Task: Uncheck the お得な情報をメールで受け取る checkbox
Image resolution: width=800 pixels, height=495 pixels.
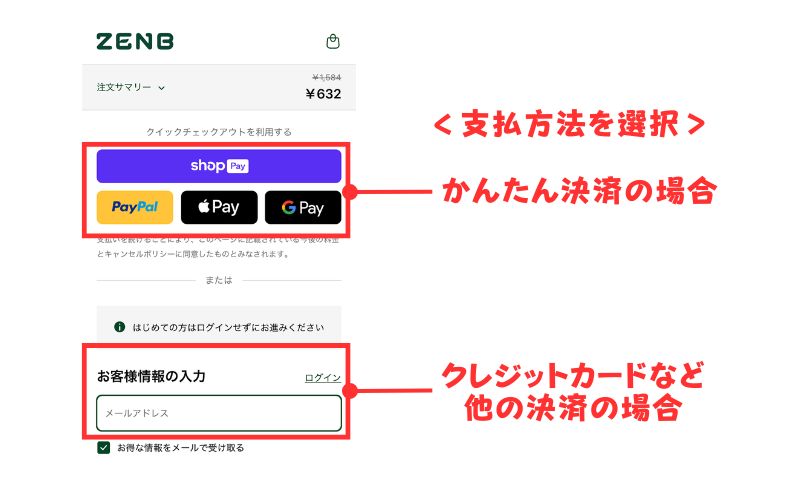Action: coord(104,448)
